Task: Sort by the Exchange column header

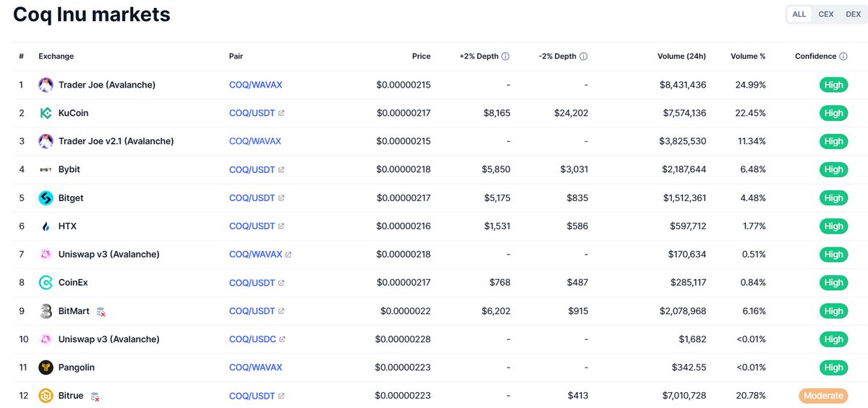Action: pyautogui.click(x=56, y=56)
